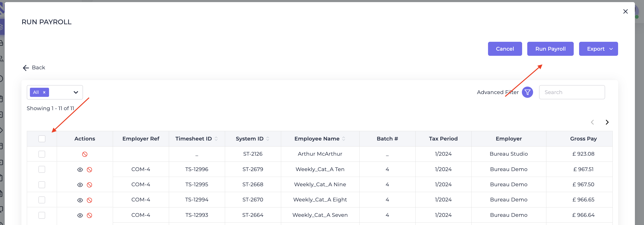Screen dimensions: 644x225
Task: Click timesheet TS-12996 cell
Action: click(x=197, y=169)
